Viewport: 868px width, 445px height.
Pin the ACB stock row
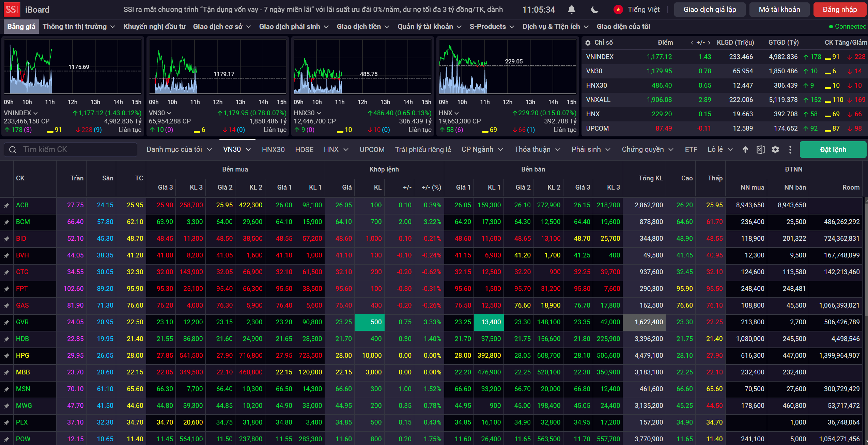tap(6, 205)
